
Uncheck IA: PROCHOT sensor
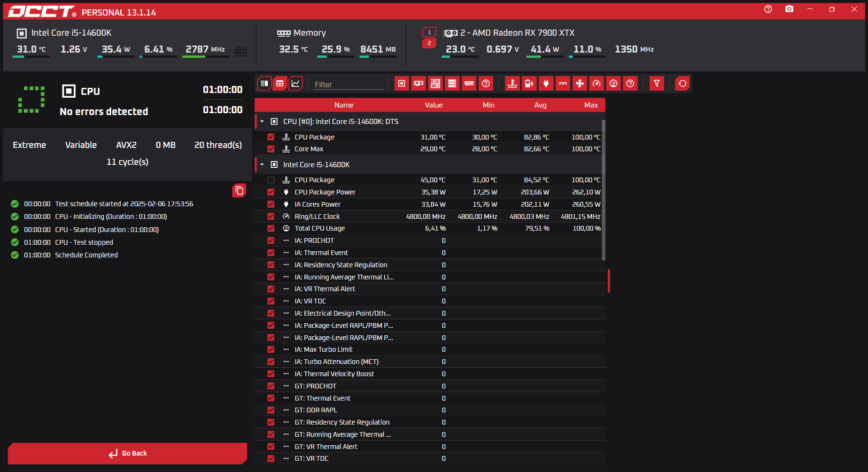[271, 240]
